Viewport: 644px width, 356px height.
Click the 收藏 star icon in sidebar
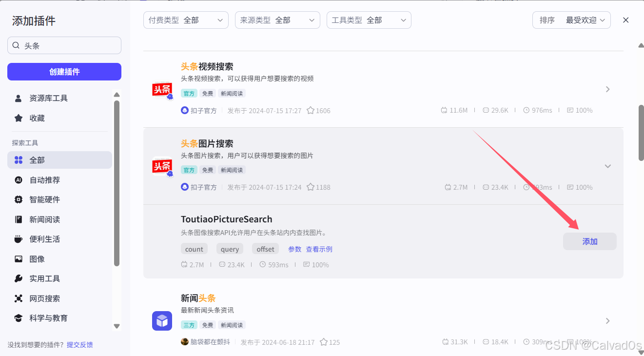coord(19,118)
